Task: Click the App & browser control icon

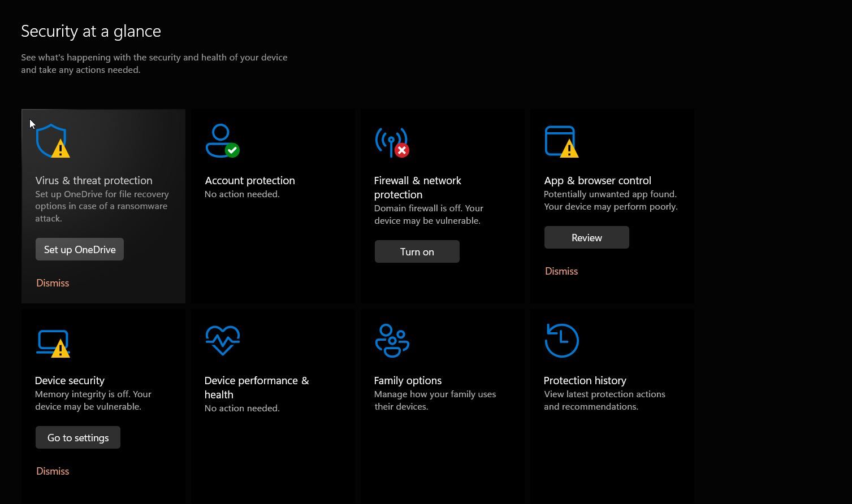Action: click(x=561, y=142)
